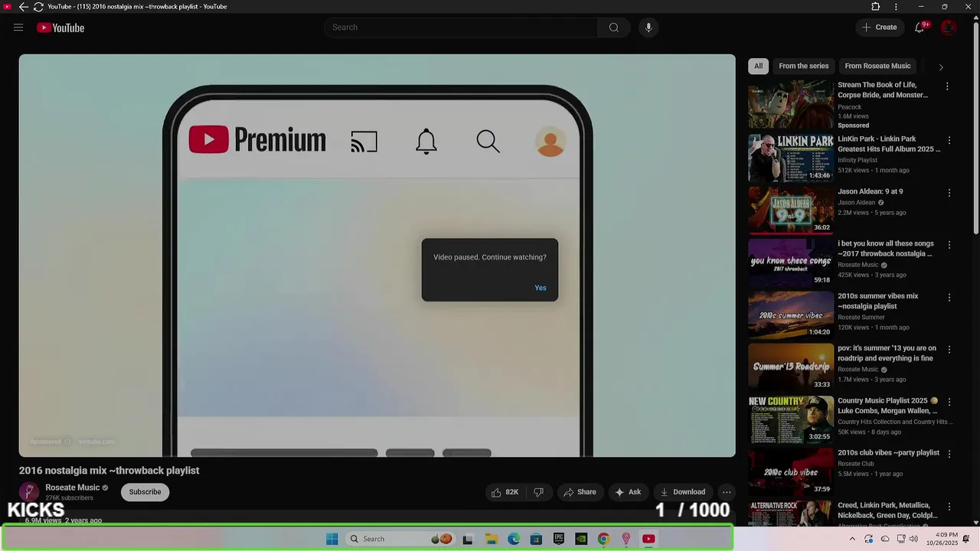Click the Create button
The image size is (980, 551).
[x=879, y=28]
